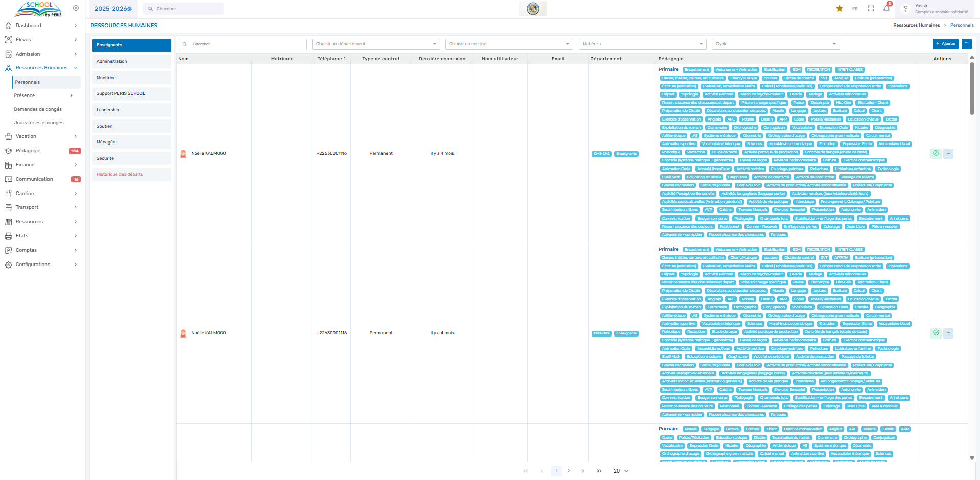Enter fullscreen mode via the header icon
Image resolution: width=980 pixels, height=480 pixels.
coord(871,9)
